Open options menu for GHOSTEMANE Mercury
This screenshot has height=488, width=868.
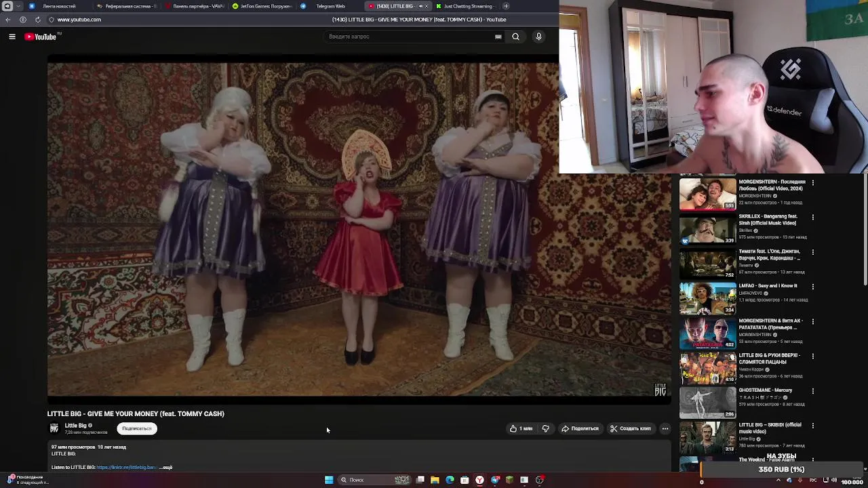click(x=812, y=390)
